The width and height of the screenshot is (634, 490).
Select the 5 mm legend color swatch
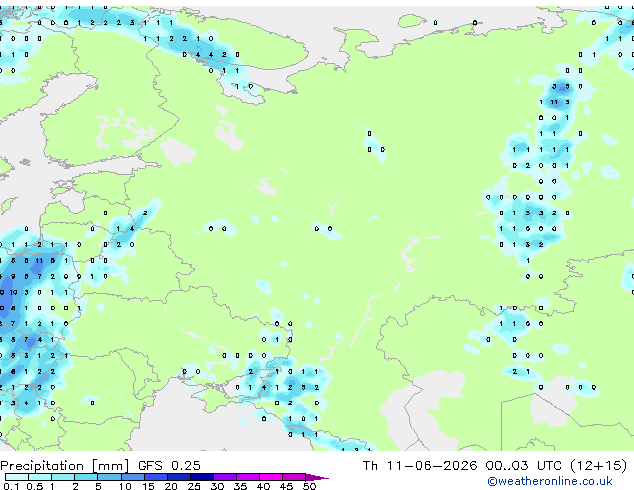(x=109, y=477)
